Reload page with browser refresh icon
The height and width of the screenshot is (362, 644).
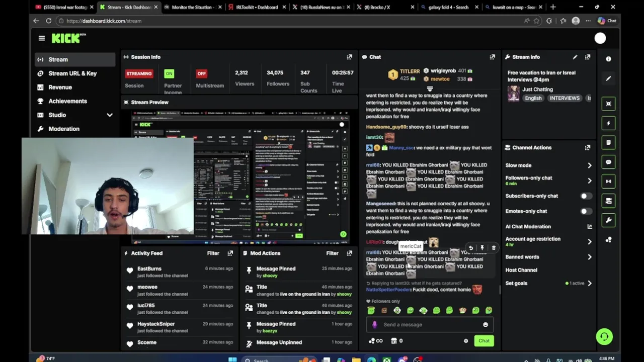(x=49, y=21)
